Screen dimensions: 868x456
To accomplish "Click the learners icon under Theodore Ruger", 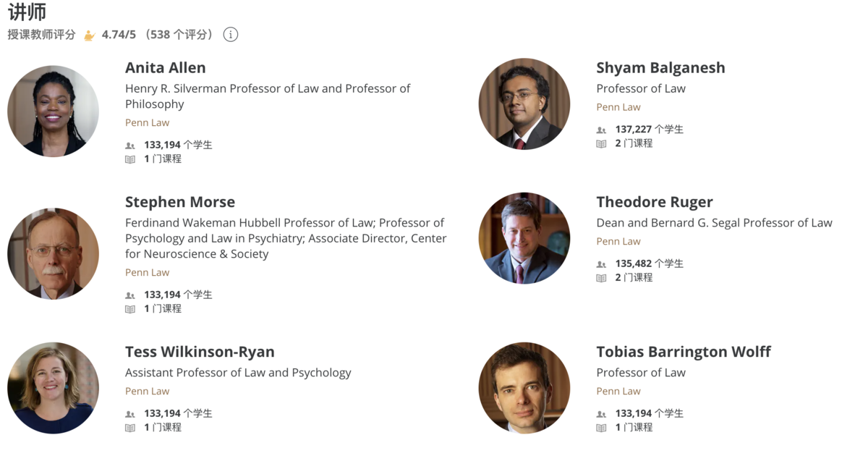I will (x=601, y=264).
